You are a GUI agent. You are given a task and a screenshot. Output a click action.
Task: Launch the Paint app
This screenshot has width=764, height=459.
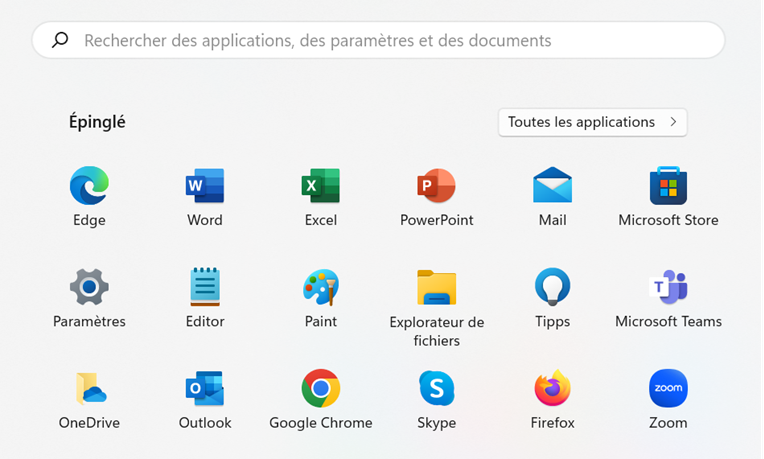coord(321,288)
